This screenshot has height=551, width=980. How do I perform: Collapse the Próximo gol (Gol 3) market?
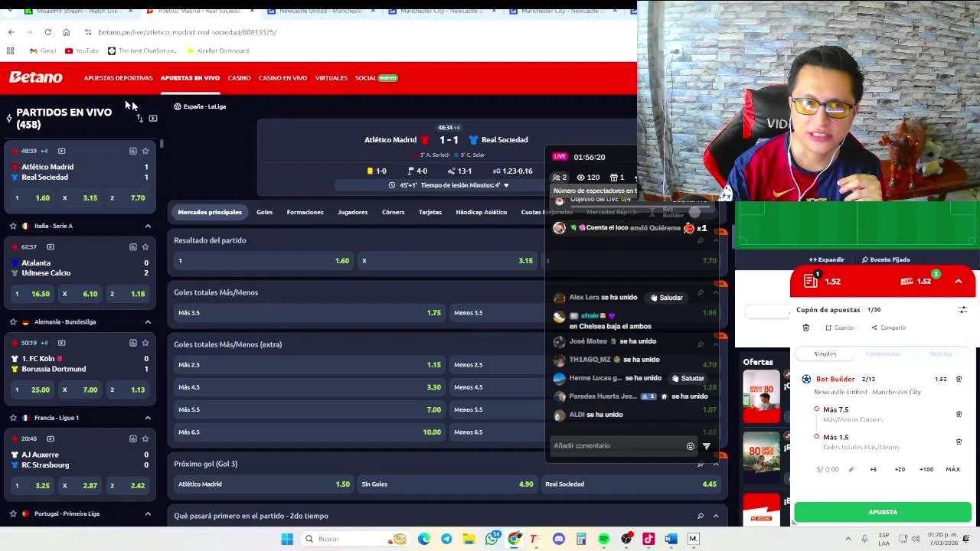click(716, 464)
